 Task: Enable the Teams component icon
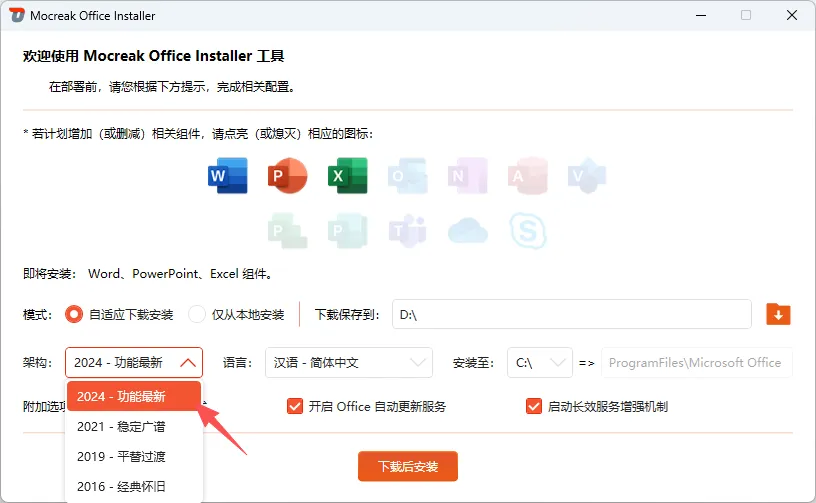(407, 230)
